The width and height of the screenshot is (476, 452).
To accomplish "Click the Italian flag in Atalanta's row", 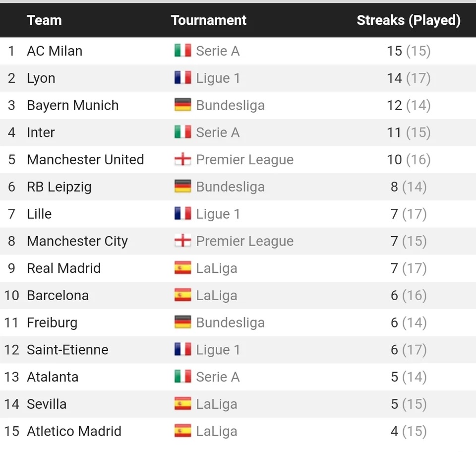I will point(182,377).
